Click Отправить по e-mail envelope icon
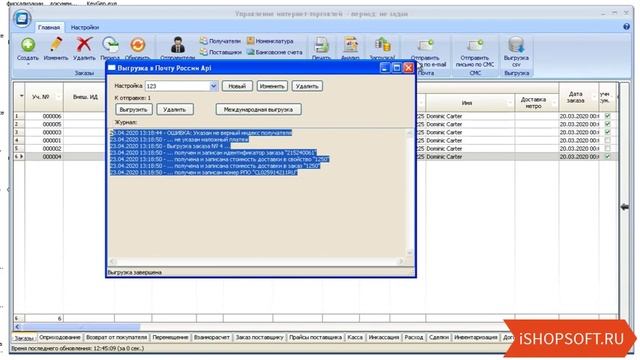The width and height of the screenshot is (640, 360). [x=425, y=44]
